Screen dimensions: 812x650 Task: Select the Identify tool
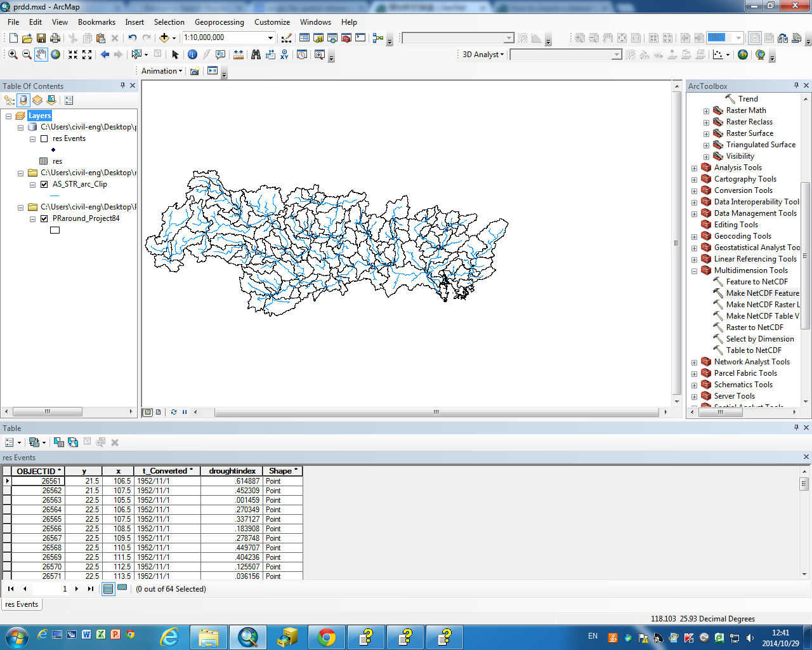coord(192,55)
